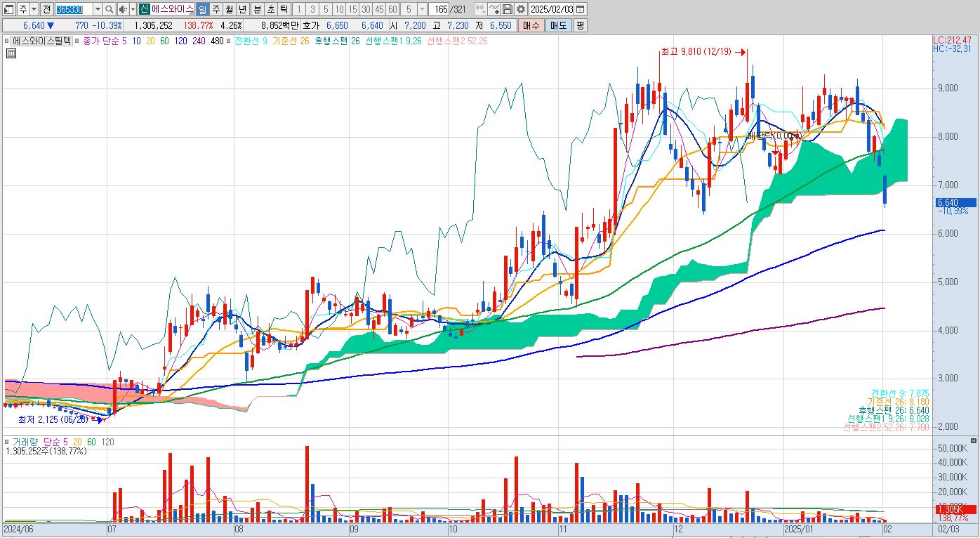980x538 pixels.
Task: Click the 평 button next to 매도
Action: (x=580, y=25)
